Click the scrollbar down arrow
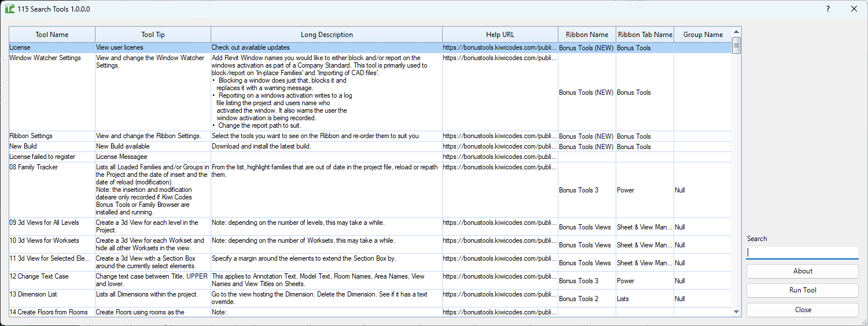This screenshot has height=326, width=868. click(737, 312)
